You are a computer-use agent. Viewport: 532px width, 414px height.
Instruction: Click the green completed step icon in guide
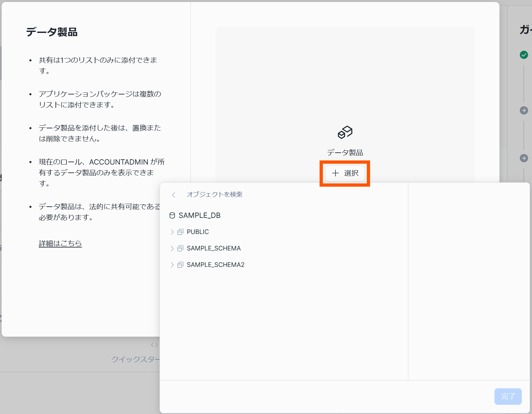pyautogui.click(x=524, y=55)
